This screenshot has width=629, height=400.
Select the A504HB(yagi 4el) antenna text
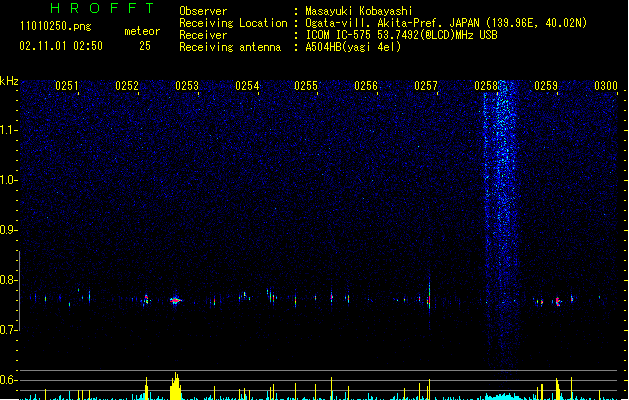tap(353, 47)
